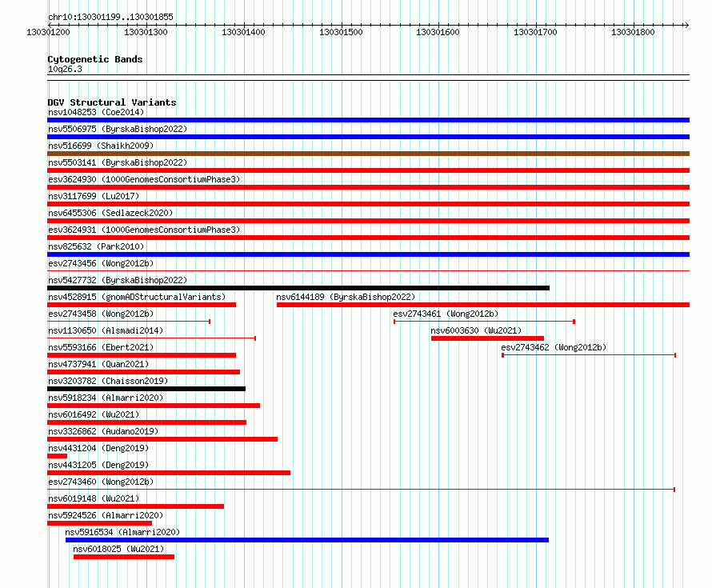712x588 pixels.
Task: Select nsv5916534 (Almarri2020) label
Action: (122, 532)
